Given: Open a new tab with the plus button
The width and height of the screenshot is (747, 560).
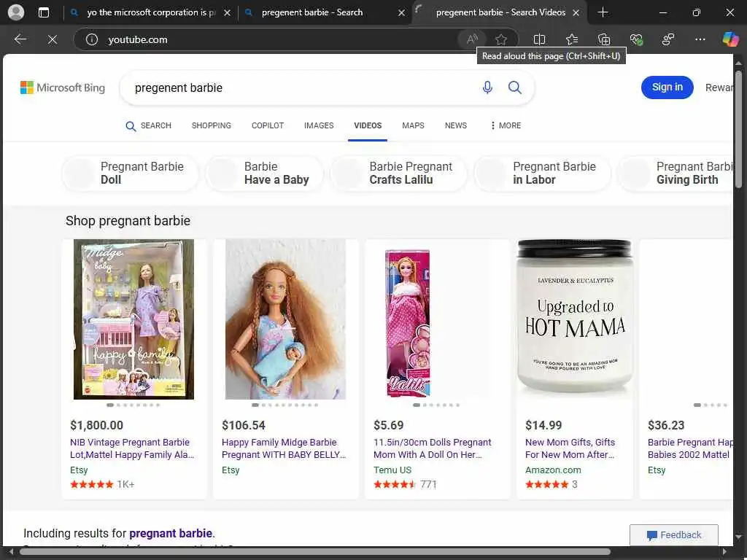Looking at the screenshot, I should pos(603,12).
